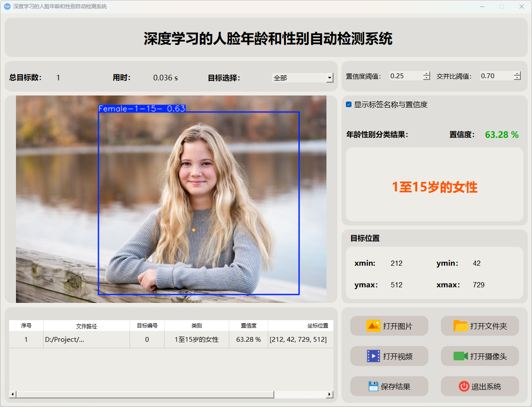
Task: Click inside the IoU threshold 0.70 field
Action: click(x=496, y=76)
